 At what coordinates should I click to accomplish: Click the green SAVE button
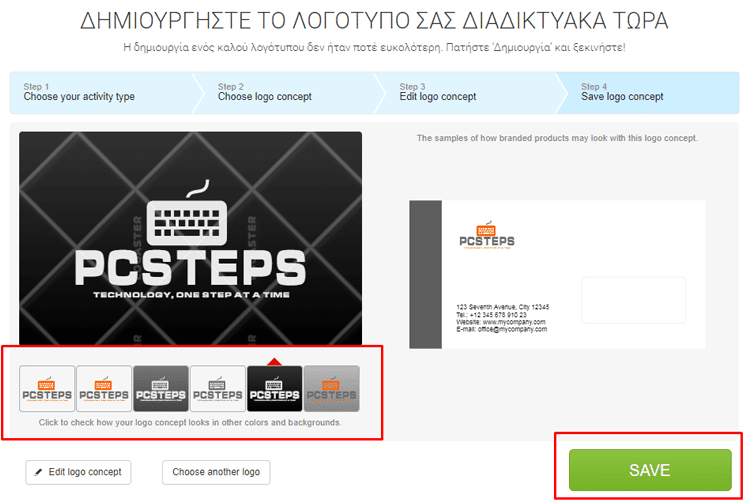tap(650, 470)
